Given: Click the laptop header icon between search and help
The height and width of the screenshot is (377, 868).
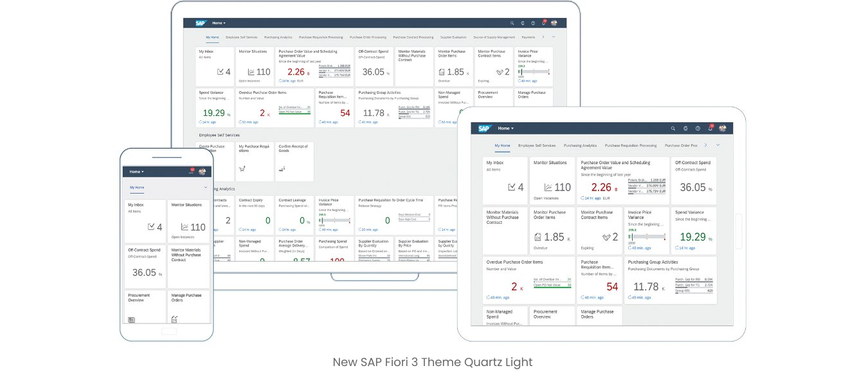Looking at the screenshot, I should (523, 23).
